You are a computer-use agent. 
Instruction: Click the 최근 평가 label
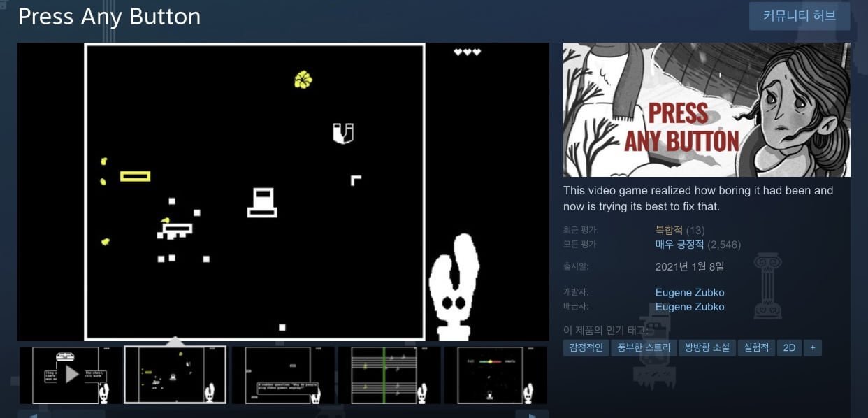pos(581,230)
